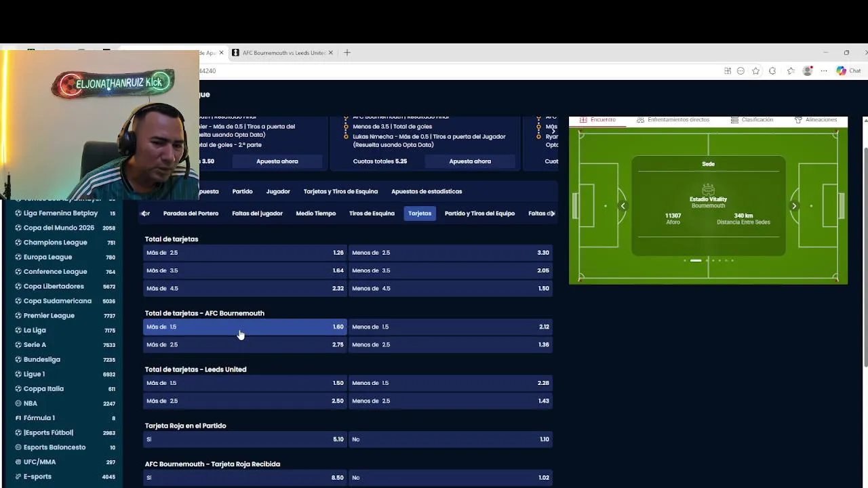Click the Copa del Mundo 2026 ball icon

[18, 228]
